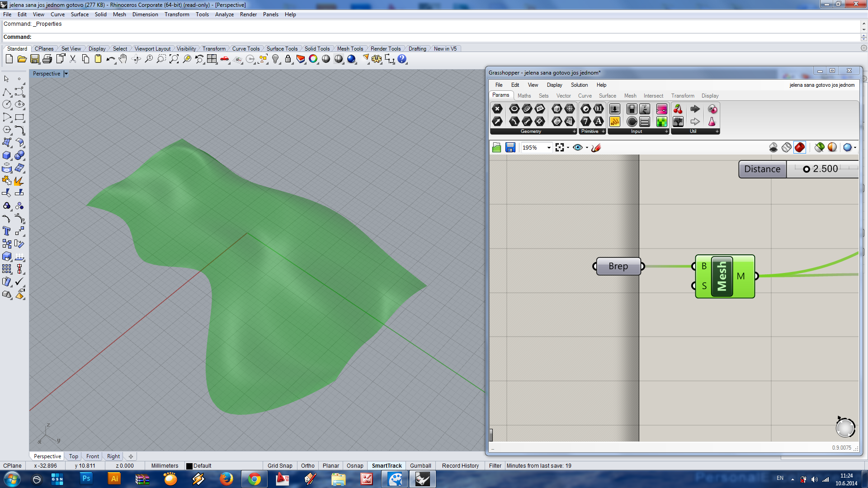Open Grasshopper eye preview dropdown arrow
Viewport: 868px width, 488px height.
(x=587, y=148)
